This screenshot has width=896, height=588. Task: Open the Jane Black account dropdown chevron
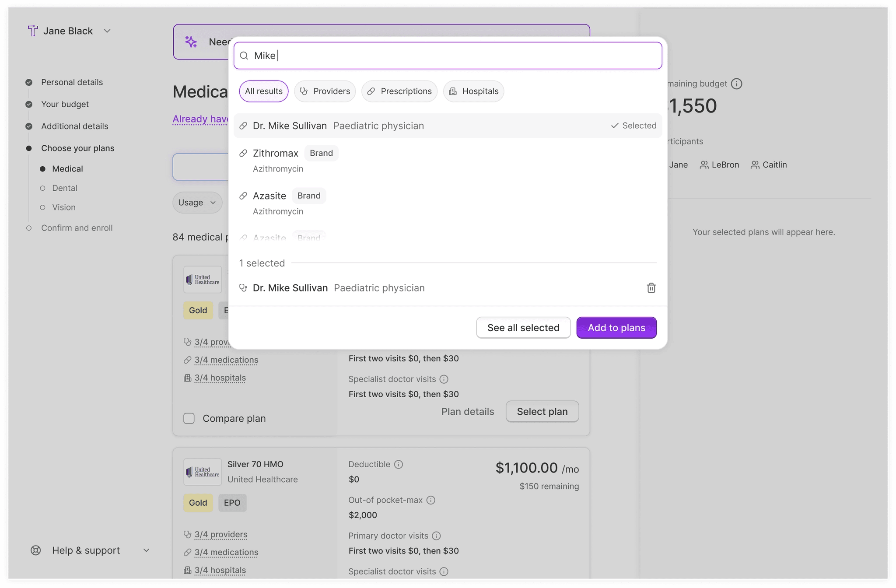(x=107, y=31)
